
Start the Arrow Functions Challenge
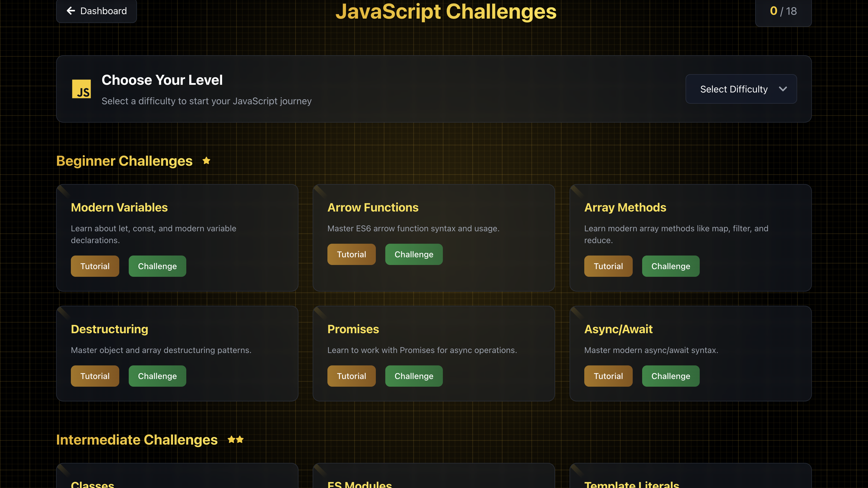pos(413,254)
